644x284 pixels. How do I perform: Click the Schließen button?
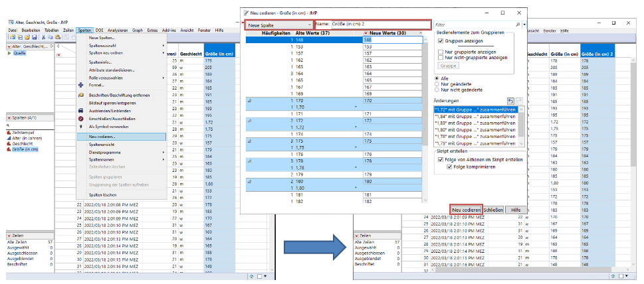point(492,210)
